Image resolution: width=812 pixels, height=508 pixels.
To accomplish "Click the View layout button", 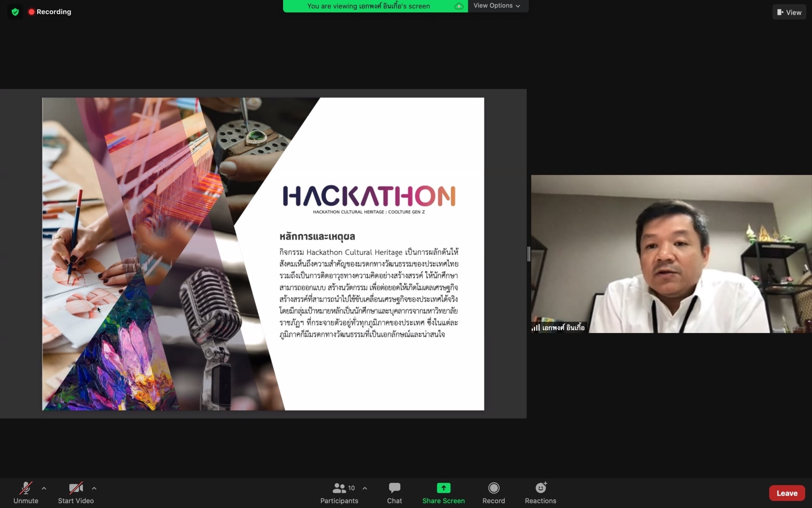I will (789, 12).
